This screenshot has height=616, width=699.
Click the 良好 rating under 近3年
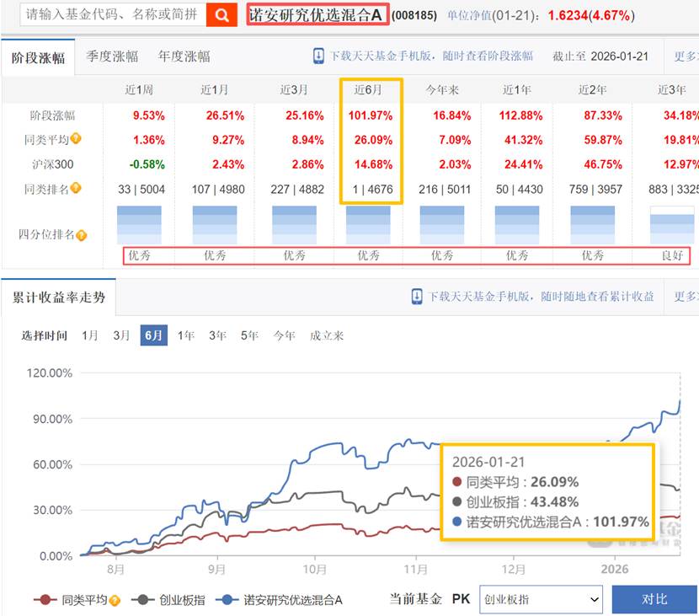point(672,255)
